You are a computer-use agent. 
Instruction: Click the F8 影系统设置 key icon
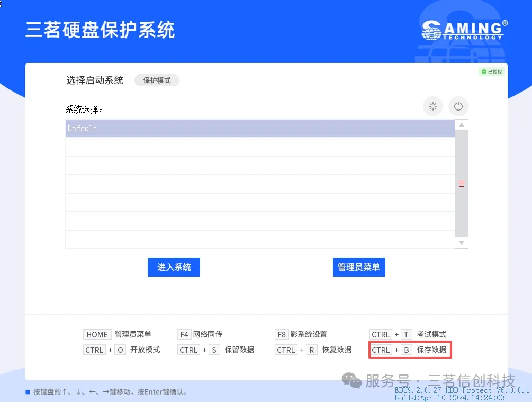281,334
